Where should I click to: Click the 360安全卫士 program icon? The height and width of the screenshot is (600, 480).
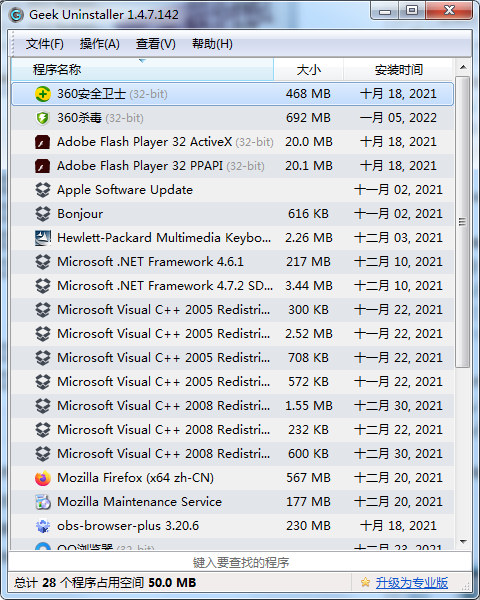coord(43,94)
